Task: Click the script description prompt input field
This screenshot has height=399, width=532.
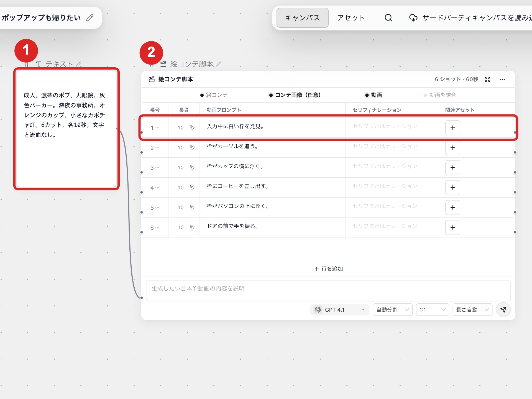Action: [x=328, y=291]
